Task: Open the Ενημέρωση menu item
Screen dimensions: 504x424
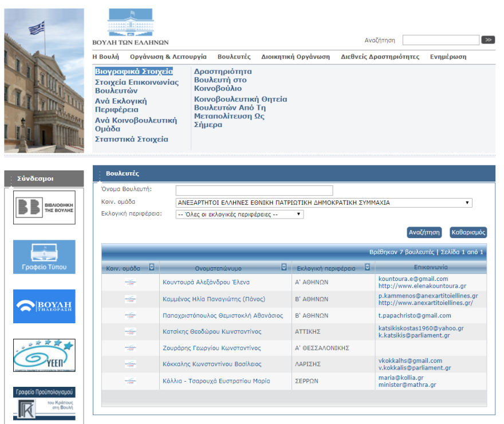Action: (x=448, y=57)
